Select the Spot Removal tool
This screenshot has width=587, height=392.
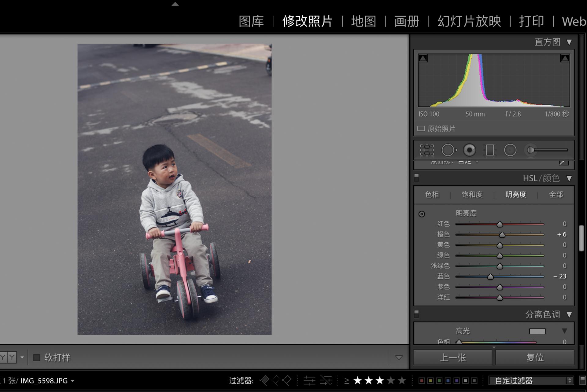click(449, 150)
